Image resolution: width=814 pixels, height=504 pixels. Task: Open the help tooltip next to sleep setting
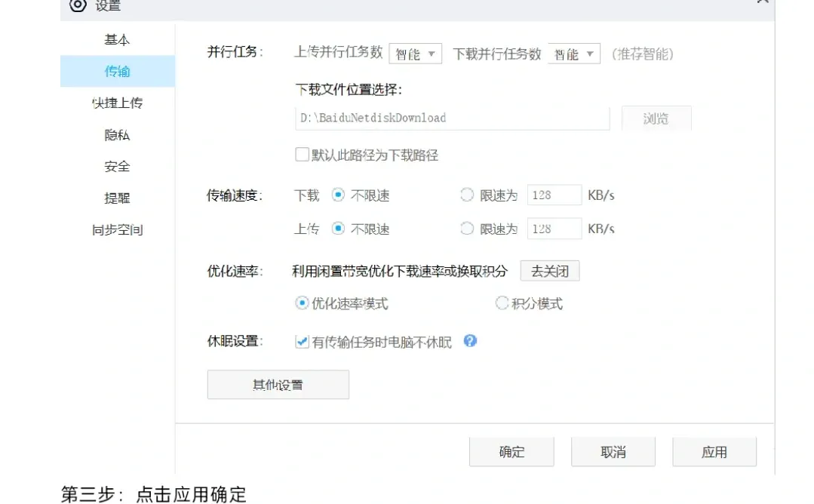pyautogui.click(x=471, y=342)
